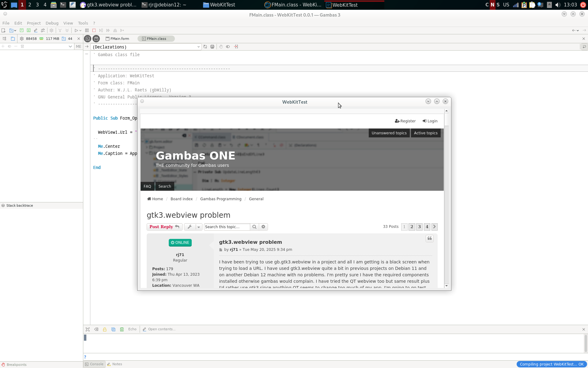
Task: Click the Step over debug icon
Action: [x=108, y=30]
